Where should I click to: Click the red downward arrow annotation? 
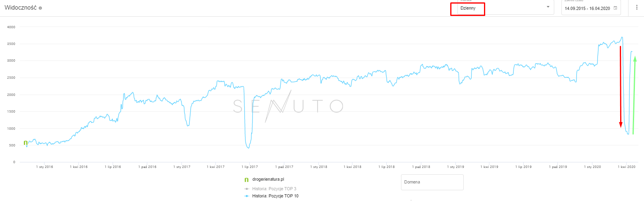[x=621, y=87]
